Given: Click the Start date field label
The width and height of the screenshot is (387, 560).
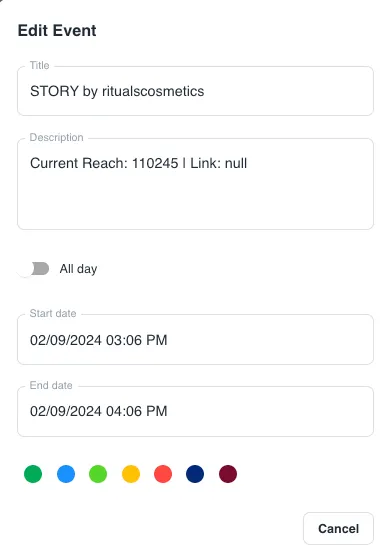Looking at the screenshot, I should [x=53, y=313].
